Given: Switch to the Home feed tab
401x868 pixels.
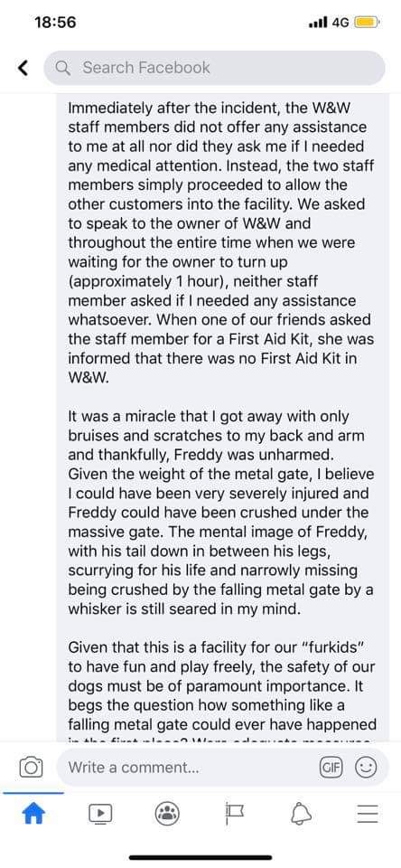Looking at the screenshot, I should [x=33, y=813].
